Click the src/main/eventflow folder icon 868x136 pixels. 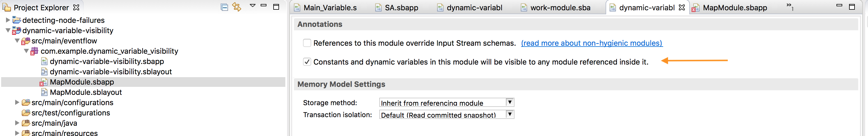pyautogui.click(x=25, y=41)
